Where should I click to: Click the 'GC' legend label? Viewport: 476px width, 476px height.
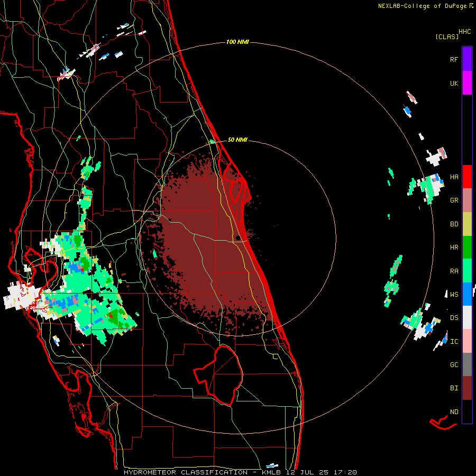454,364
